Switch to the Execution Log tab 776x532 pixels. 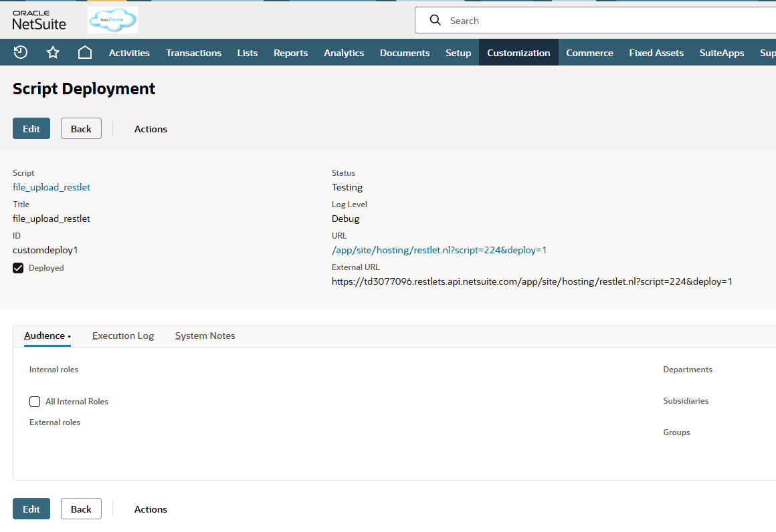coord(123,336)
